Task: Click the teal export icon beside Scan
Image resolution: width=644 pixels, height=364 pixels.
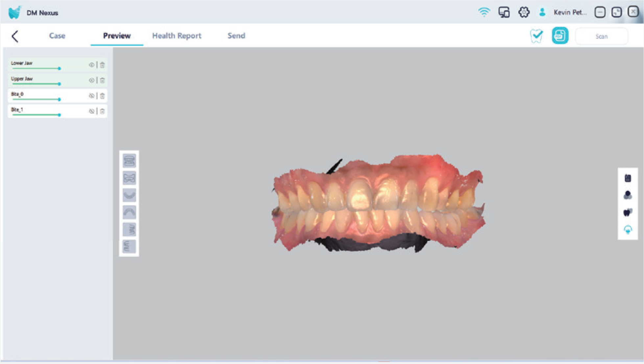Action: (x=560, y=36)
